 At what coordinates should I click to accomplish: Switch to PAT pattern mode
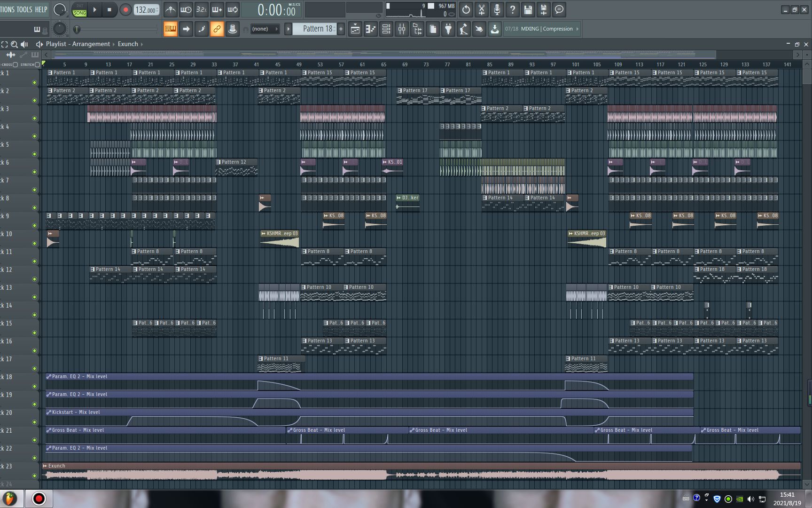tap(79, 6)
